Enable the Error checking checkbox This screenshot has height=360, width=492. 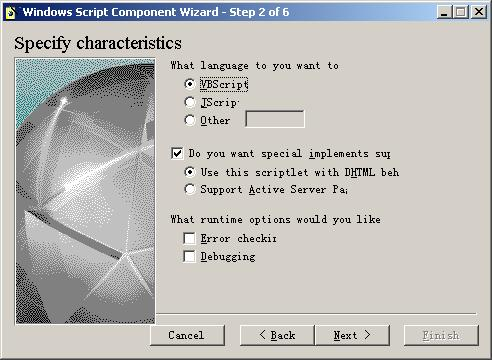pyautogui.click(x=189, y=238)
